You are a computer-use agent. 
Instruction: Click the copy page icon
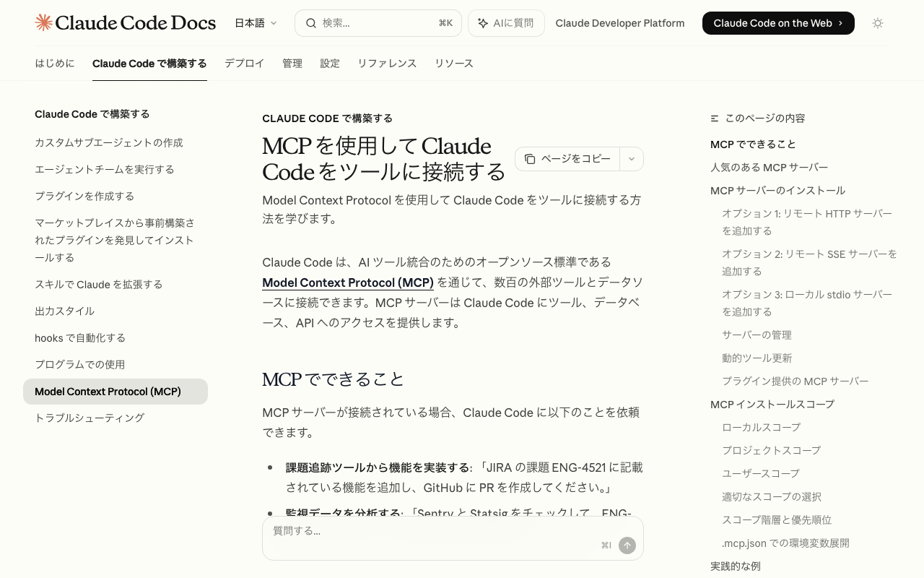pos(531,158)
